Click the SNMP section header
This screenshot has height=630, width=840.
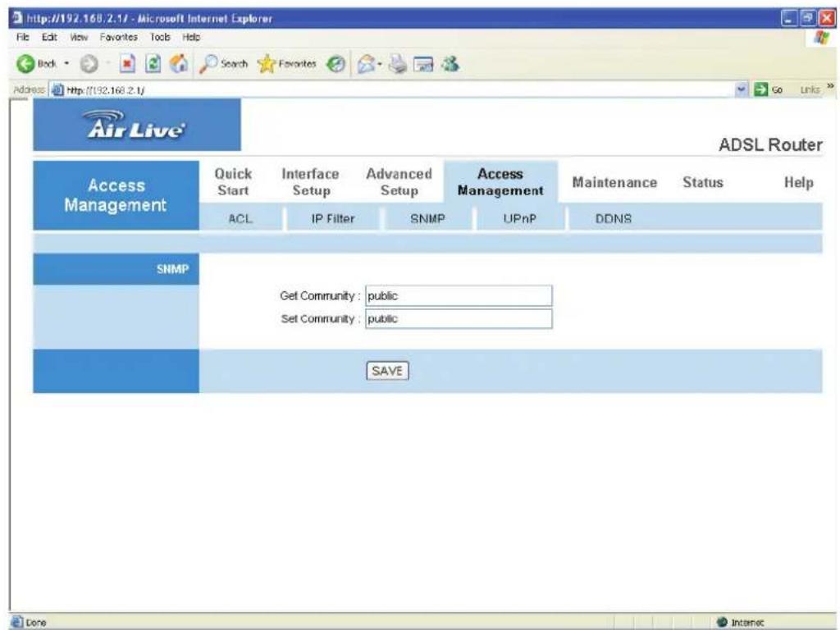coord(116,269)
